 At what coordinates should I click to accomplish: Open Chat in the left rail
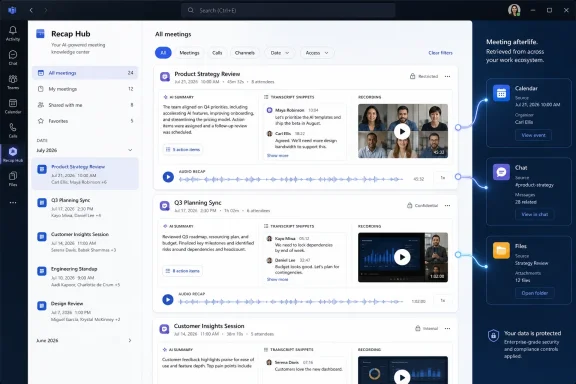(x=13, y=58)
